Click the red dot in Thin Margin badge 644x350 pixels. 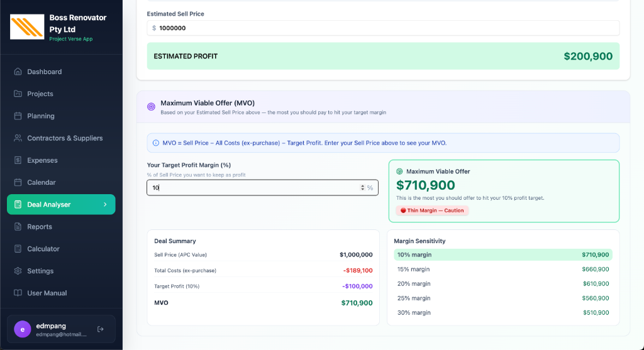click(403, 211)
